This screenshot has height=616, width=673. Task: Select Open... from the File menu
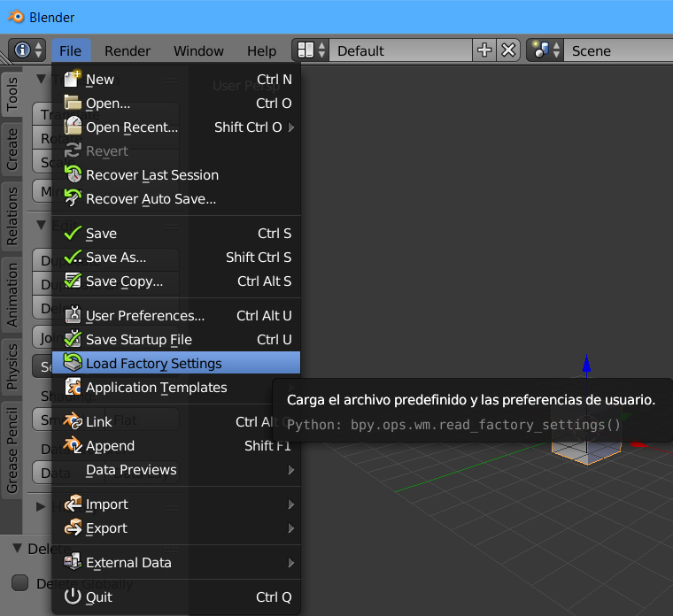pyautogui.click(x=176, y=104)
